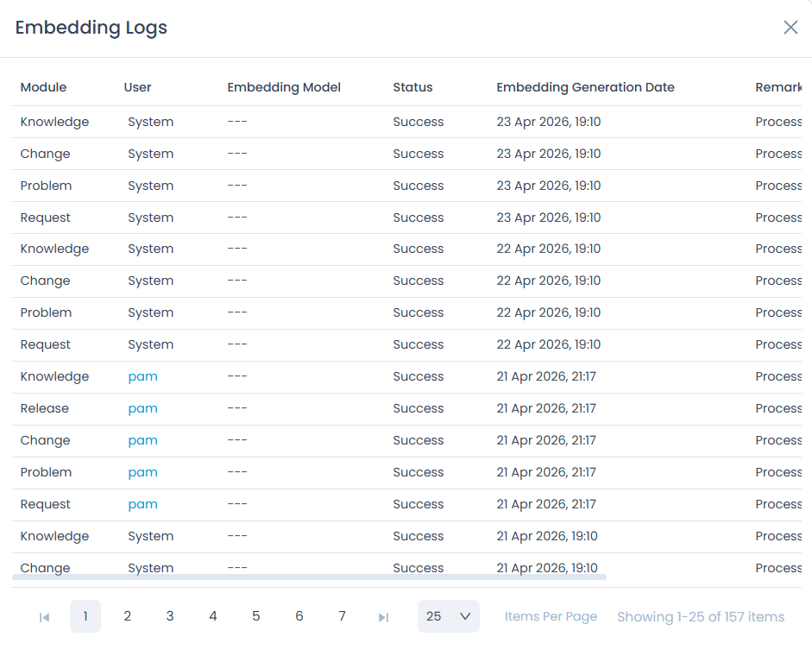Click the Embedding Model column header
Viewport: 812px width, 656px height.
click(x=284, y=87)
